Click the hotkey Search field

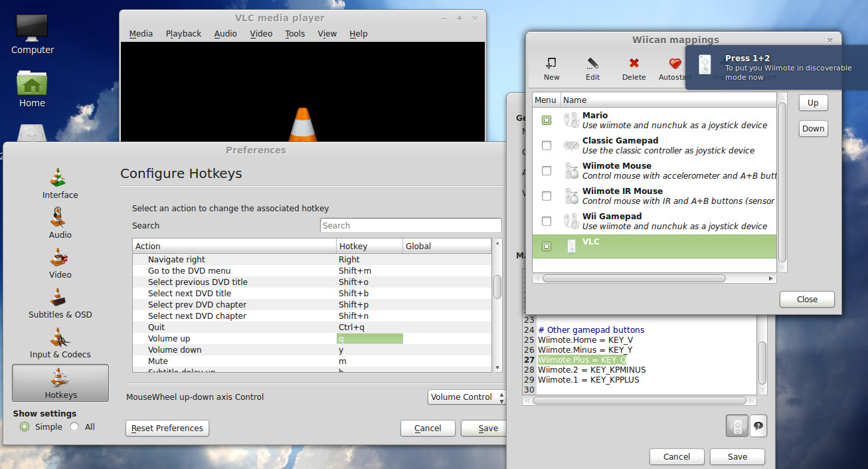[410, 225]
